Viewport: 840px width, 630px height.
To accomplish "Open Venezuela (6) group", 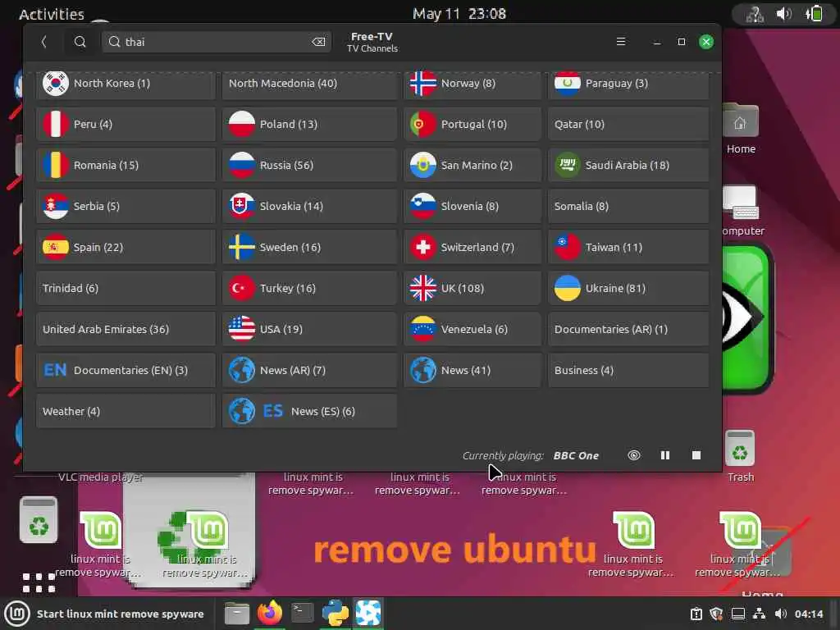I will [x=472, y=329].
